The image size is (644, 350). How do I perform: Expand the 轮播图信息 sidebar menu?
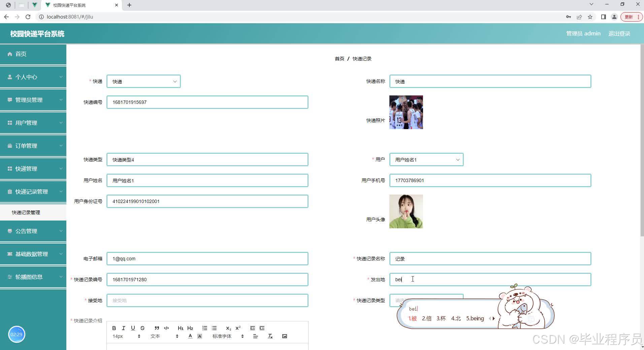(33, 277)
